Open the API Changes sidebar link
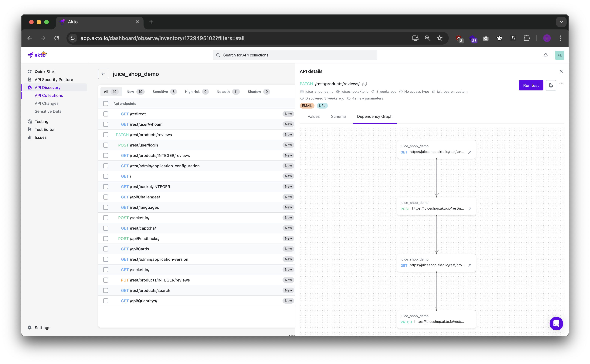The width and height of the screenshot is (590, 364). 46,103
